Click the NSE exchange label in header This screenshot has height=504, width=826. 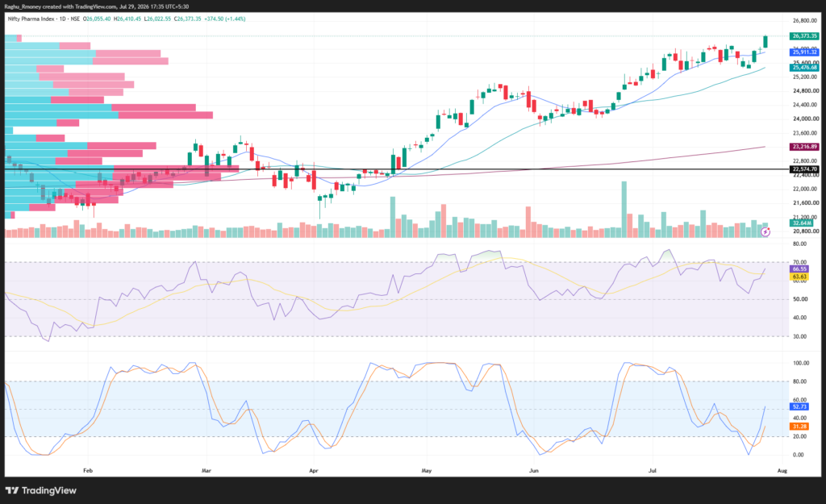[x=75, y=19]
